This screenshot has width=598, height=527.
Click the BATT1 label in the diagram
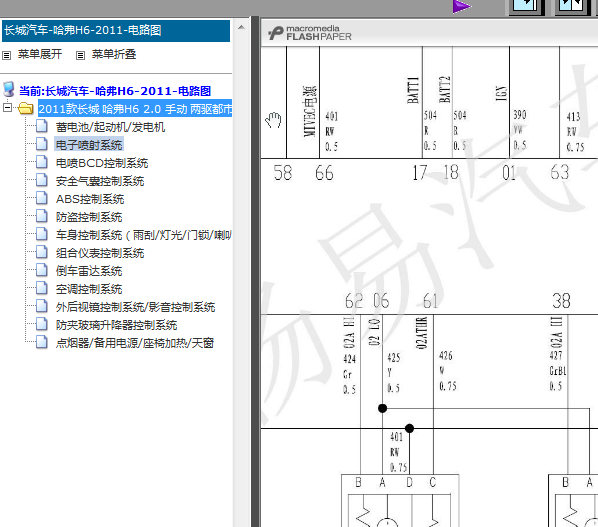(x=413, y=90)
